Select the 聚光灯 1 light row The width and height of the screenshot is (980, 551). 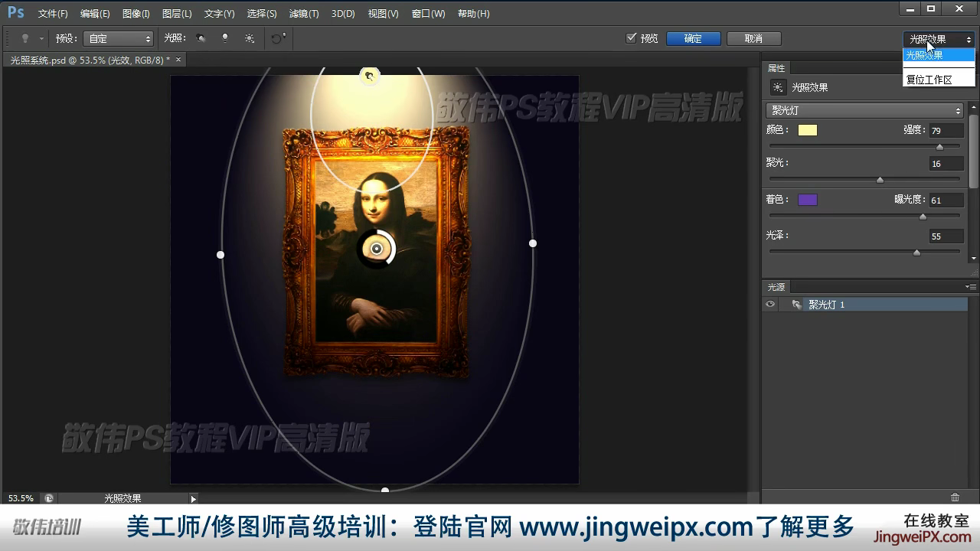pyautogui.click(x=865, y=305)
